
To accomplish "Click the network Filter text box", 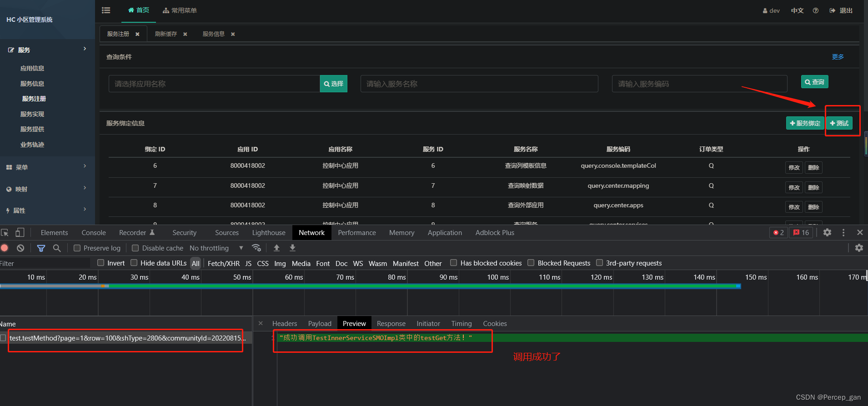I will [45, 263].
